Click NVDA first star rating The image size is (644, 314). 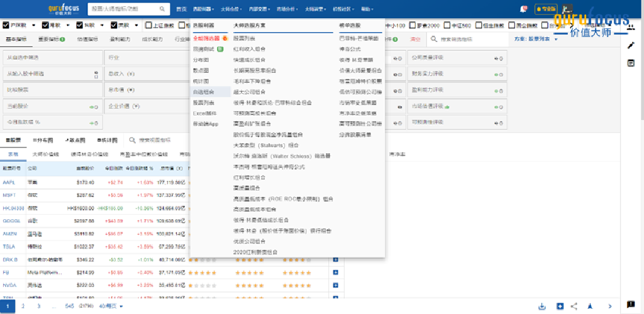191,285
